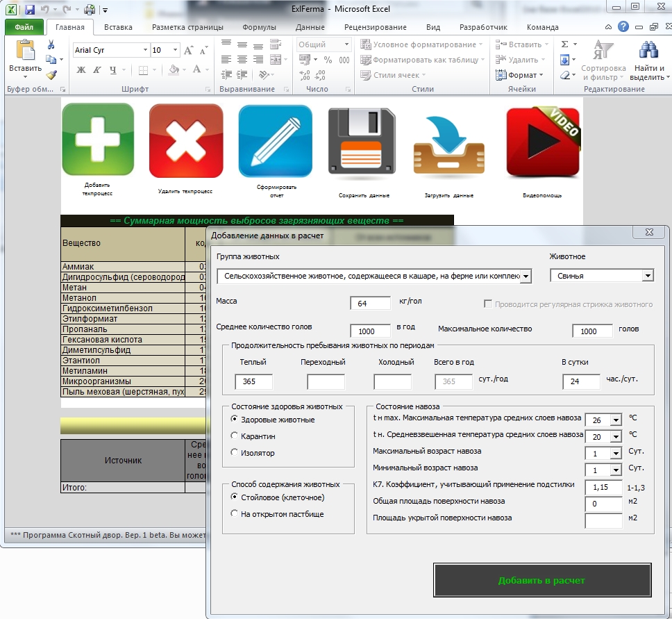Click Стили ячеек button

tap(393, 75)
